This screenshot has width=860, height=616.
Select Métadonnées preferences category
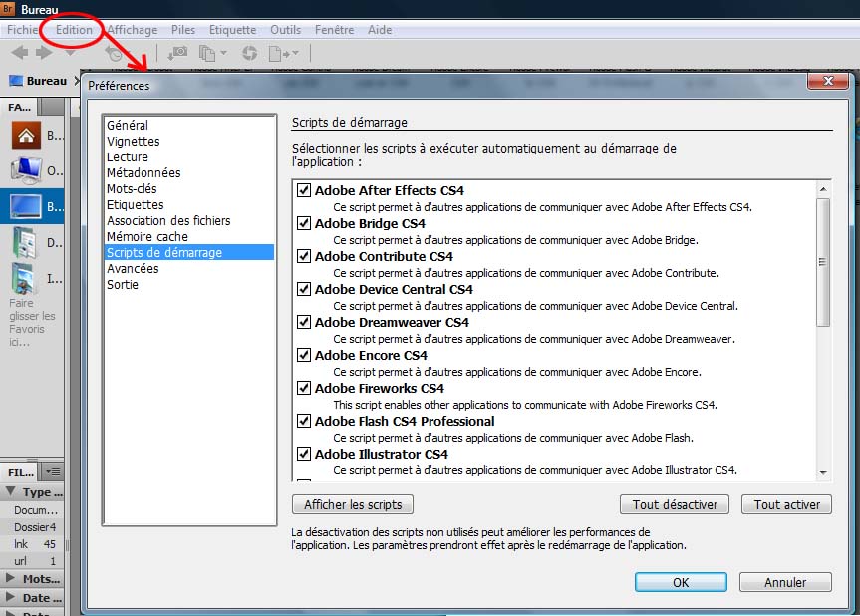pos(143,172)
